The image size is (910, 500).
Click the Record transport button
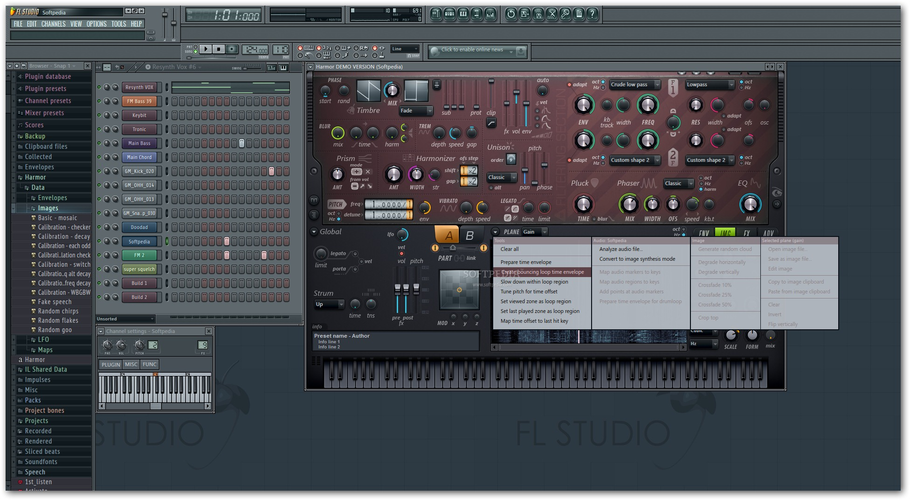pyautogui.click(x=232, y=49)
